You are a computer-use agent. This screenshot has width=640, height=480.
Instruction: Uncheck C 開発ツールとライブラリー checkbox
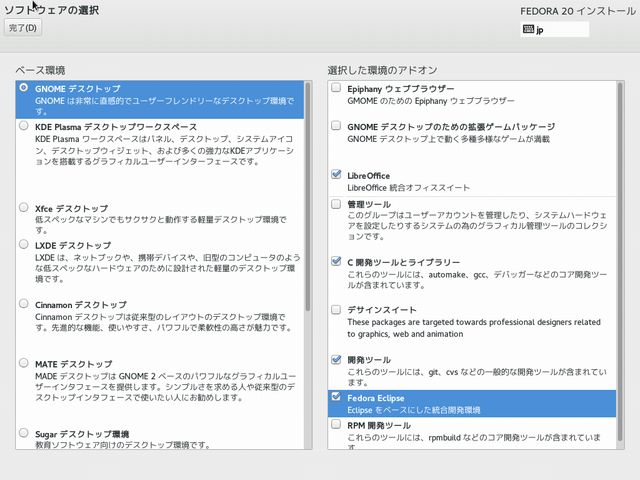[336, 261]
